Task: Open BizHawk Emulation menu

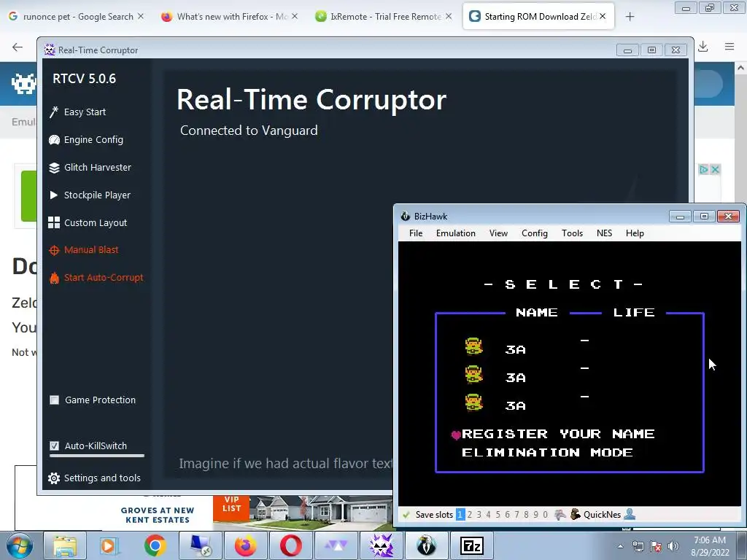Action: 456,233
